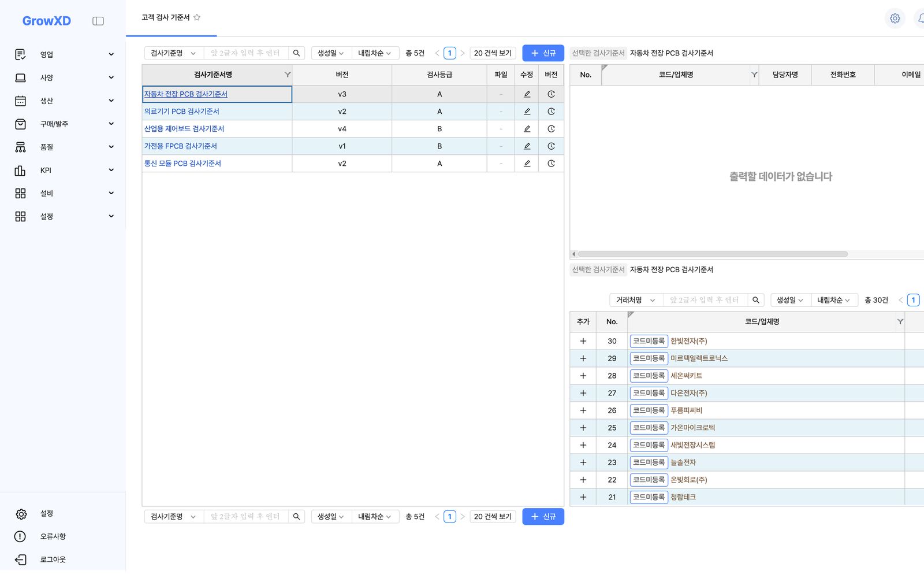Open the 거래처명 search-type dropdown
This screenshot has width=924, height=578.
click(x=636, y=300)
